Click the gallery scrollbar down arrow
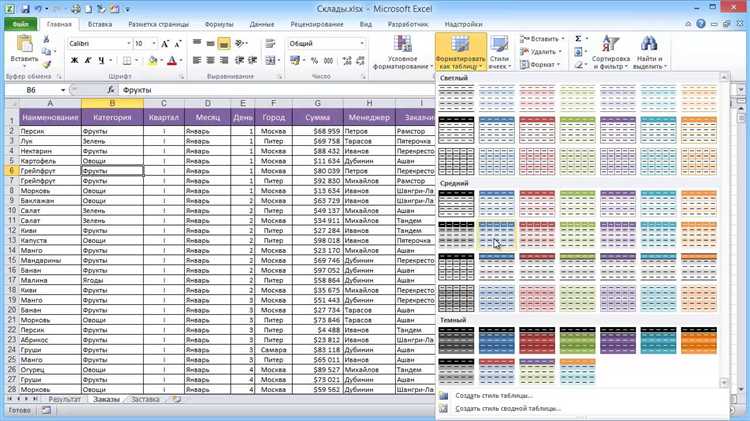The width and height of the screenshot is (750, 421). (x=724, y=383)
